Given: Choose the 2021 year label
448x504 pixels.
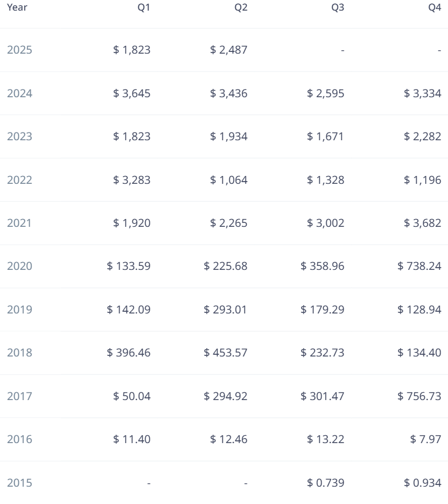Looking at the screenshot, I should (20, 224).
